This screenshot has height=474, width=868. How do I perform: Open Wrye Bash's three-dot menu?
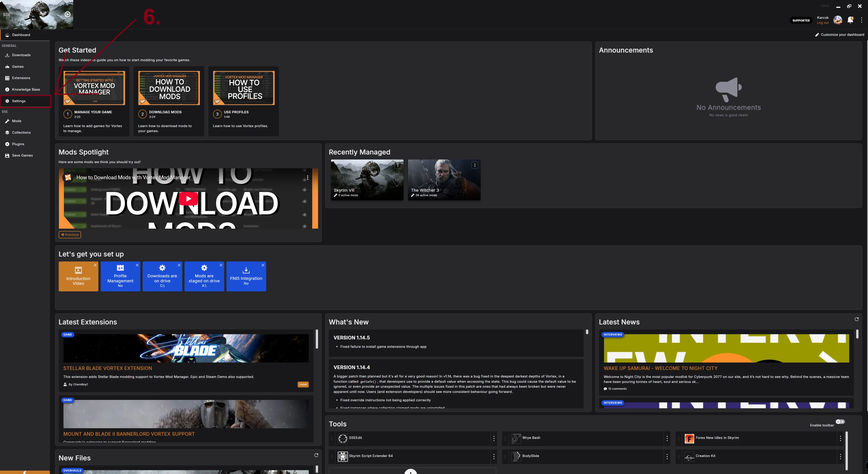667,438
